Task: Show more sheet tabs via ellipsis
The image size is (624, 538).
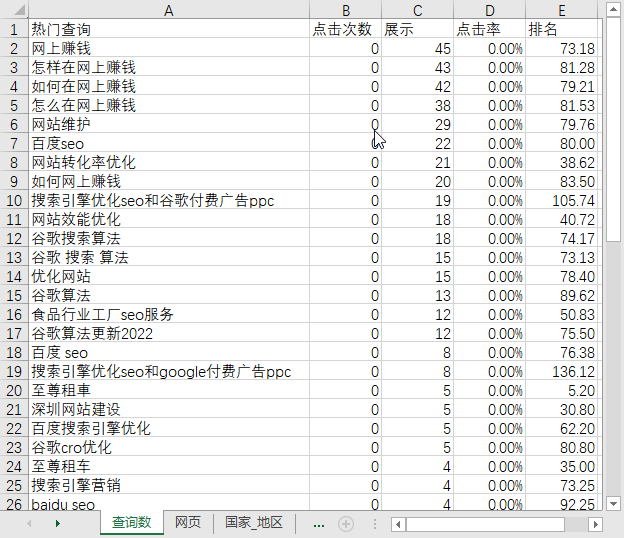Action: 319,524
